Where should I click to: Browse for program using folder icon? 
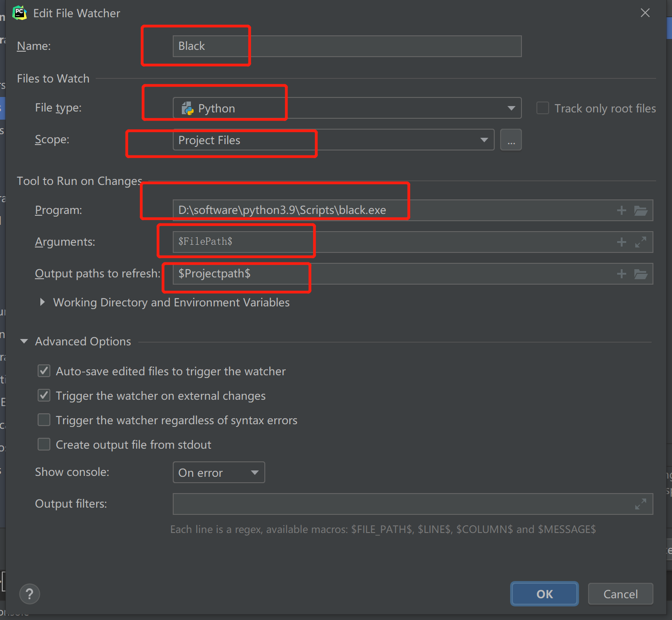641,210
